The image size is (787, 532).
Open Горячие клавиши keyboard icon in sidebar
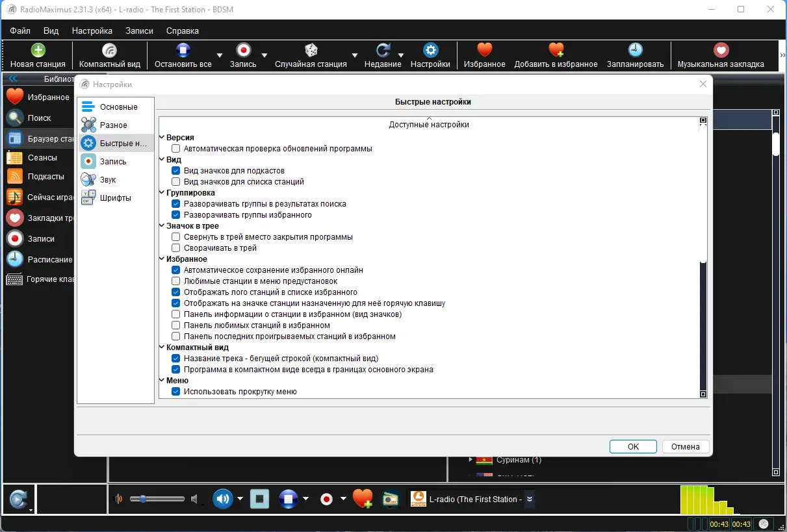click(14, 279)
